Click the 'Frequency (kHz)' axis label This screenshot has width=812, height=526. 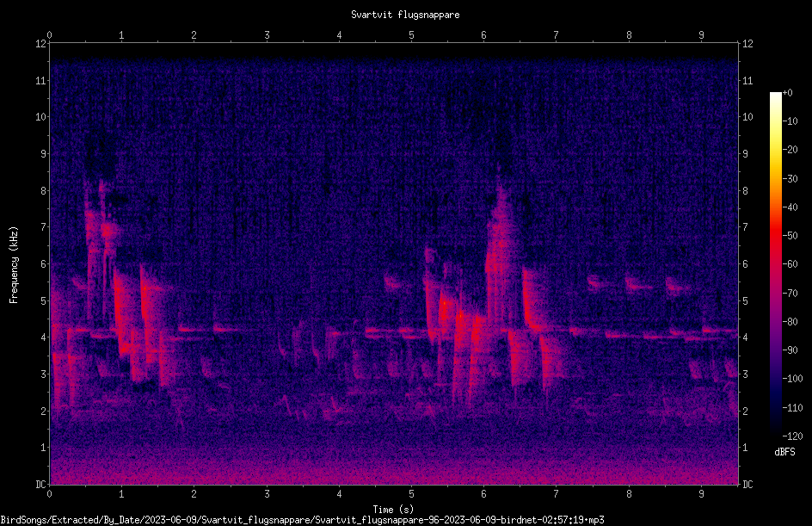coord(14,265)
